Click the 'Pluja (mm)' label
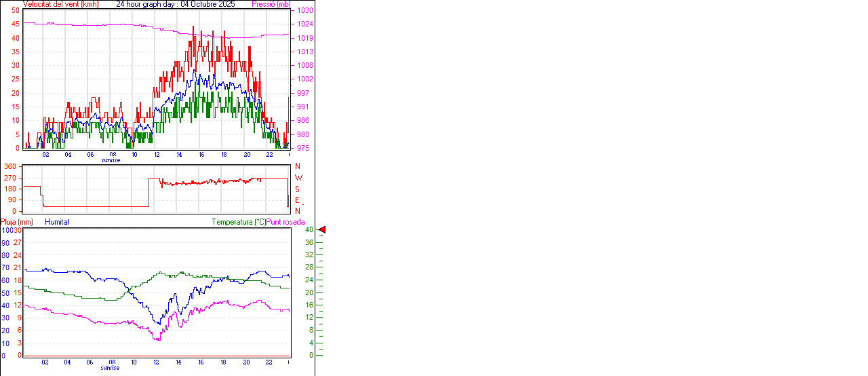This screenshot has height=376, width=868. pyautogui.click(x=16, y=222)
